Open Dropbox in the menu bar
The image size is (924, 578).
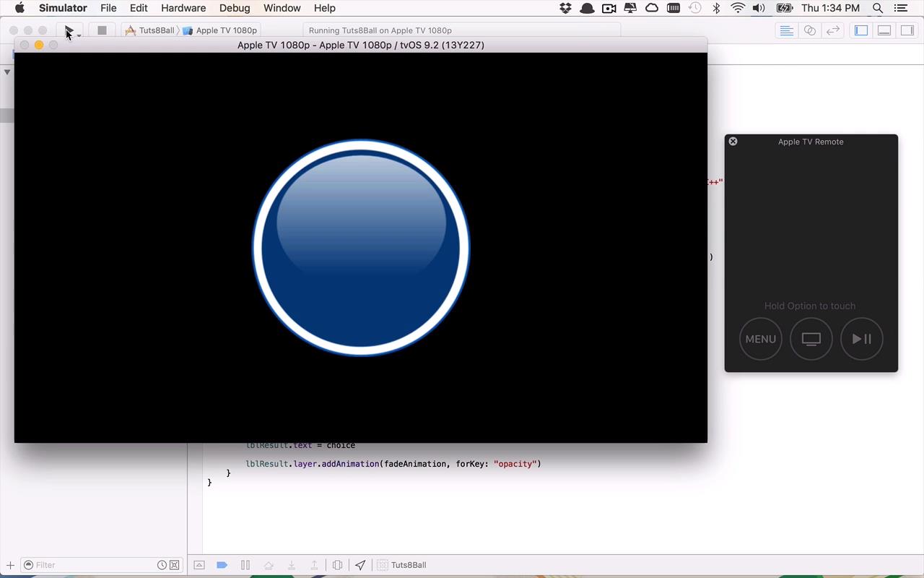click(565, 8)
